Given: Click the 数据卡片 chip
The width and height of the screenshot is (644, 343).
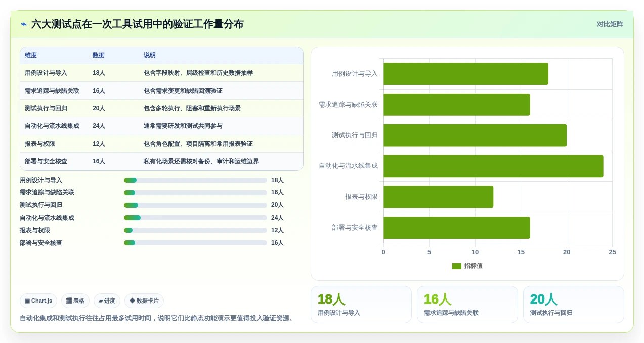Looking at the screenshot, I should tap(144, 301).
